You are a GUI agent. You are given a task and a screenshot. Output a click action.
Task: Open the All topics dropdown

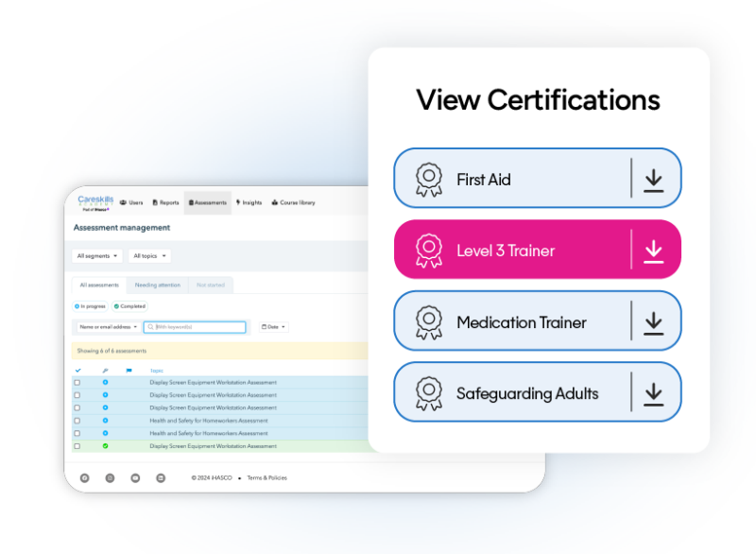149,256
